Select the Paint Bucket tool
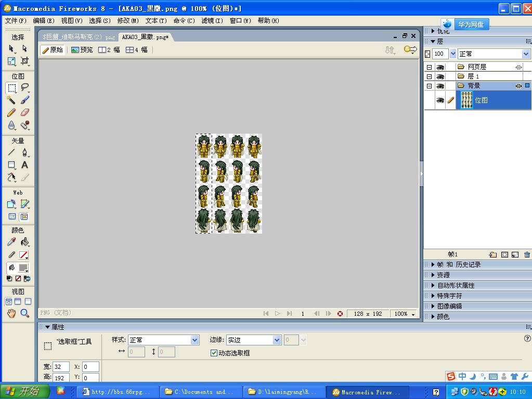This screenshot has width=532, height=399. 24,241
